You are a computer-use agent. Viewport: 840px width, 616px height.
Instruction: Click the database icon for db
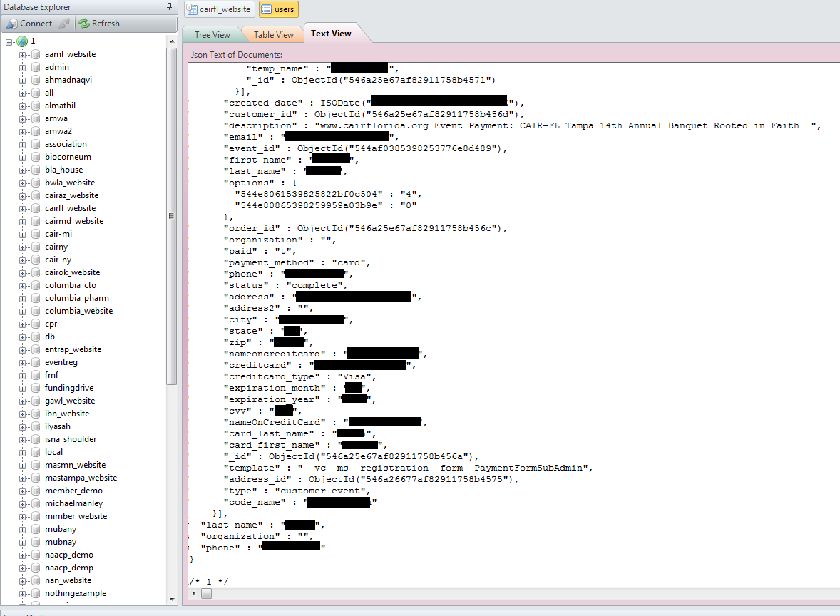pos(36,337)
